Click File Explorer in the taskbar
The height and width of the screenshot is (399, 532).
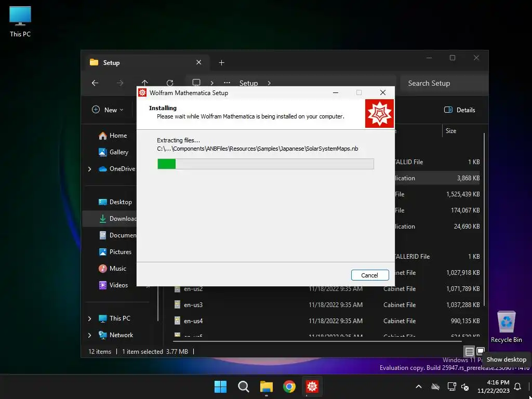pos(267,387)
